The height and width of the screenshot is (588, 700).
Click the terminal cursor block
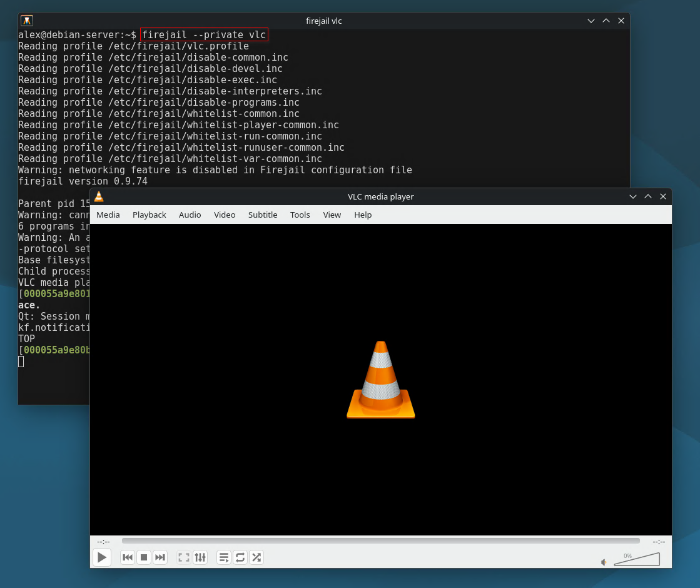(21, 362)
